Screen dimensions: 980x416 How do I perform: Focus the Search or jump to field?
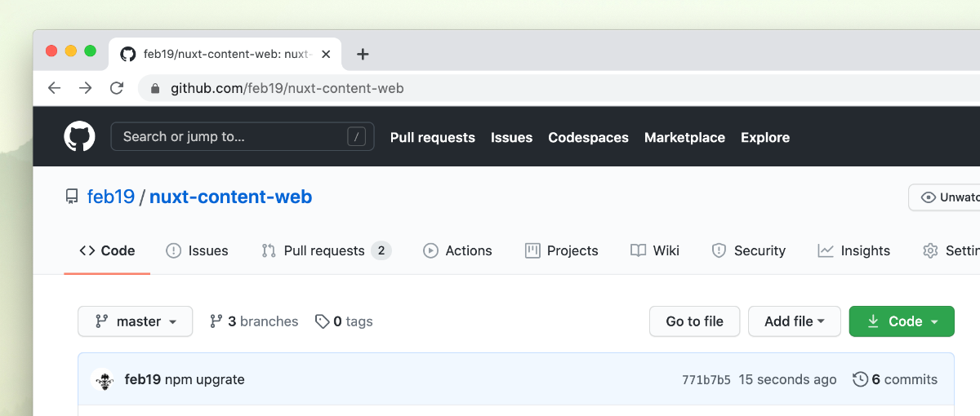point(243,136)
